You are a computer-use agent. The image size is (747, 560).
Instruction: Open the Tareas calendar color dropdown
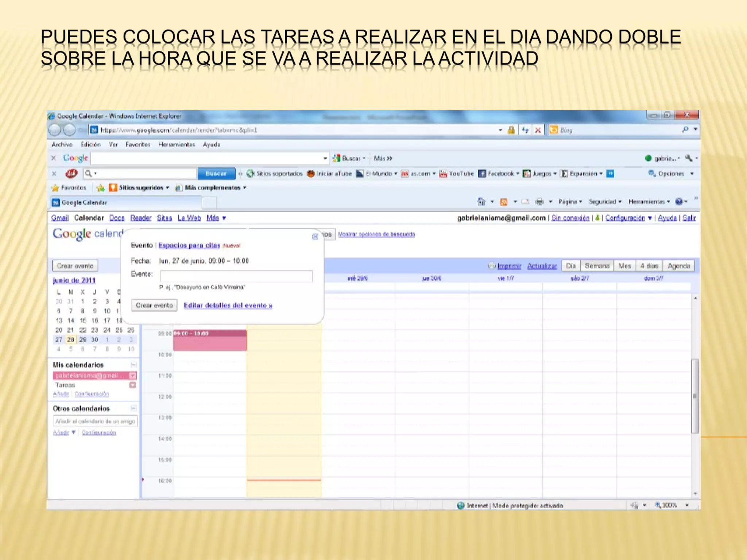click(x=133, y=385)
